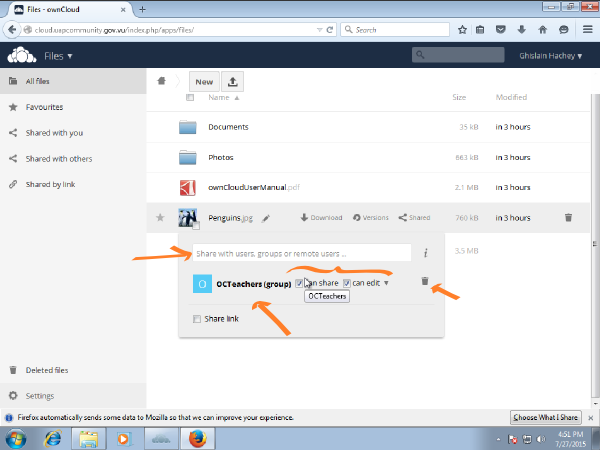
Task: Show bookmarks list icon
Action: coord(480,29)
